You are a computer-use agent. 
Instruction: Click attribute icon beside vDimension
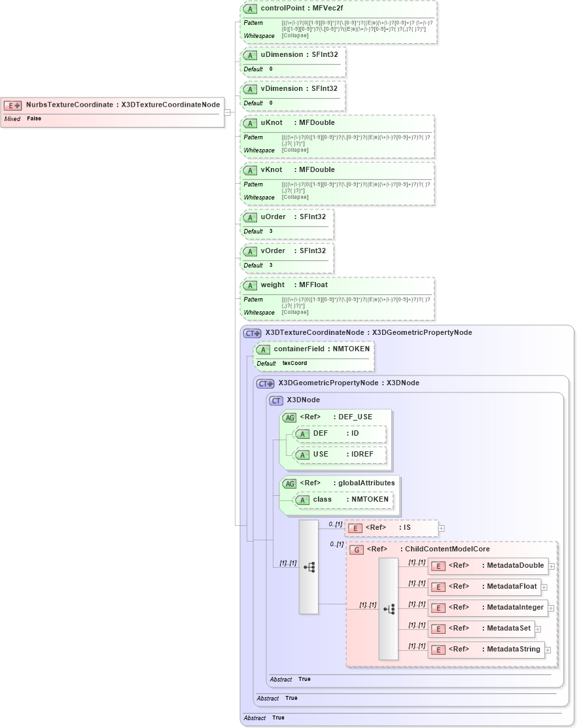[250, 89]
